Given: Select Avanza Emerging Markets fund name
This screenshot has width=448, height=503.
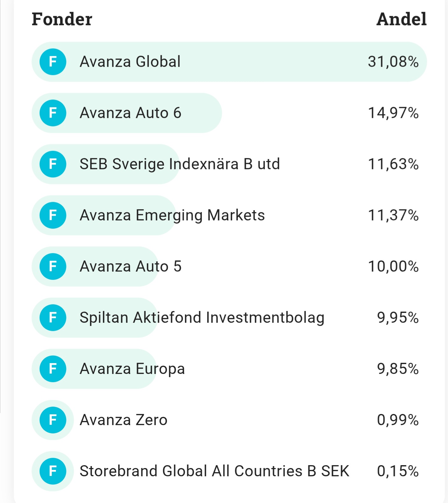Looking at the screenshot, I should coord(172,215).
